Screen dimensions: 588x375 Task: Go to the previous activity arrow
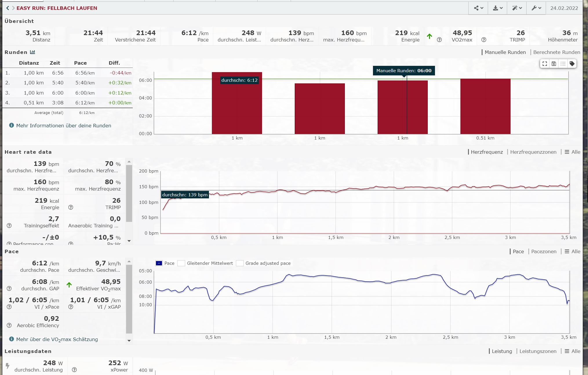click(8, 8)
